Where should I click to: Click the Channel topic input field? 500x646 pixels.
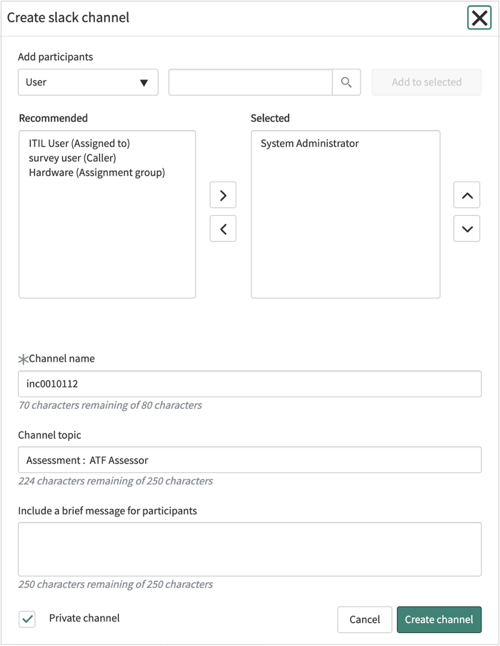click(x=250, y=460)
